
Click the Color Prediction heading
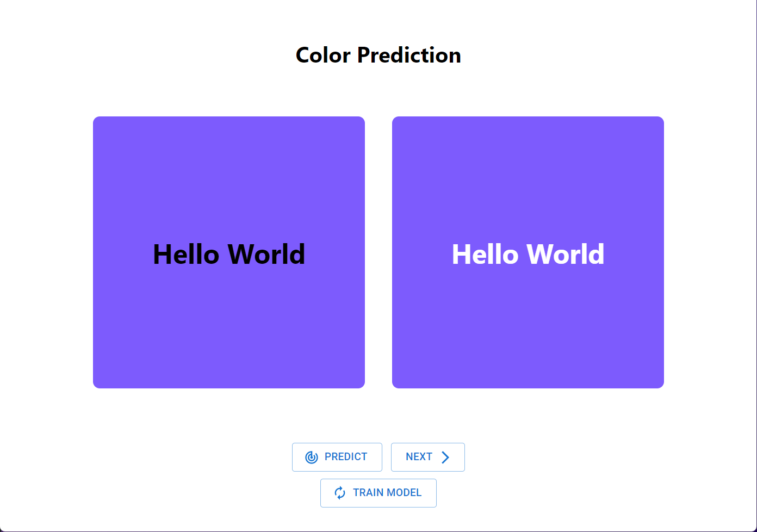(x=378, y=55)
